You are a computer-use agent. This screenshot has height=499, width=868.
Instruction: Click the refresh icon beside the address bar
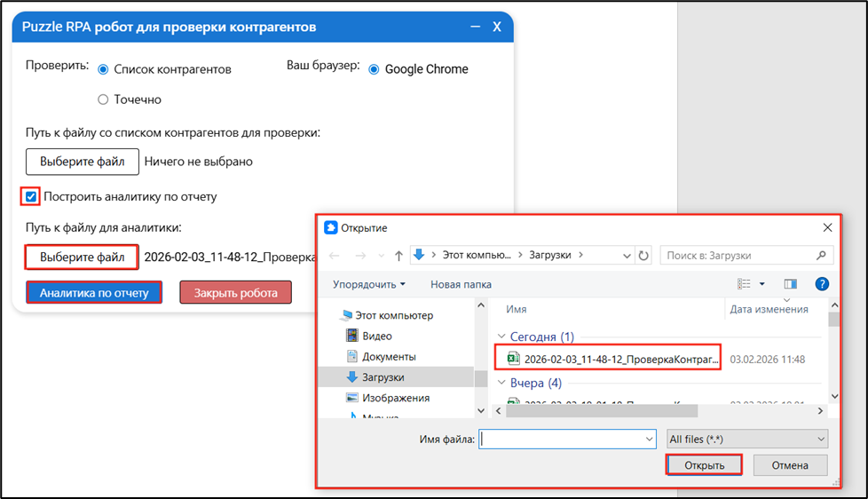click(643, 255)
